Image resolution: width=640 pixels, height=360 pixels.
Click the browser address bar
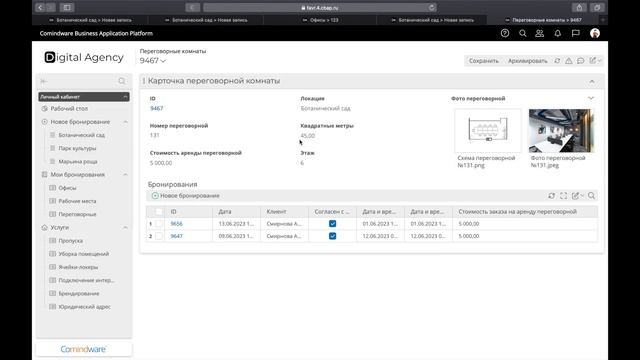tap(320, 7)
